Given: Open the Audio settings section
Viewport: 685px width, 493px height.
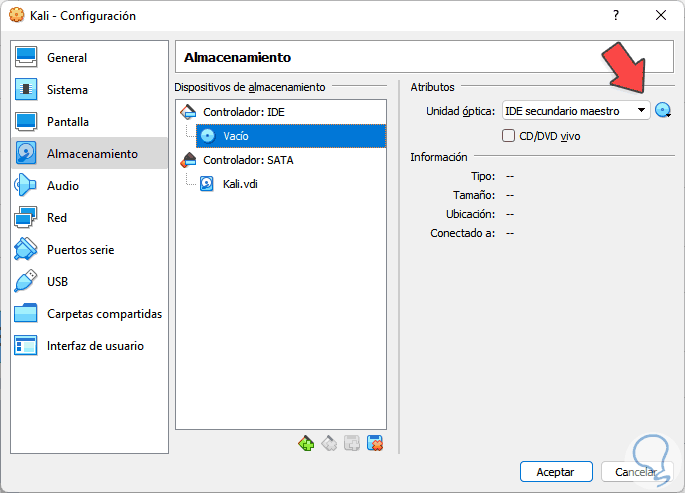Looking at the screenshot, I should pos(62,186).
